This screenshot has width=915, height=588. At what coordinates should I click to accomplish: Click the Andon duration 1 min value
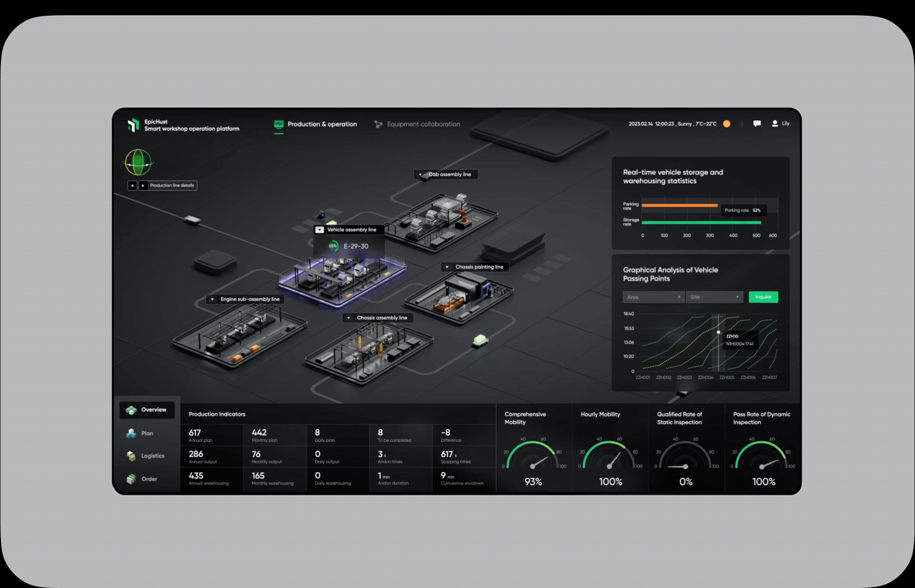tap(384, 476)
